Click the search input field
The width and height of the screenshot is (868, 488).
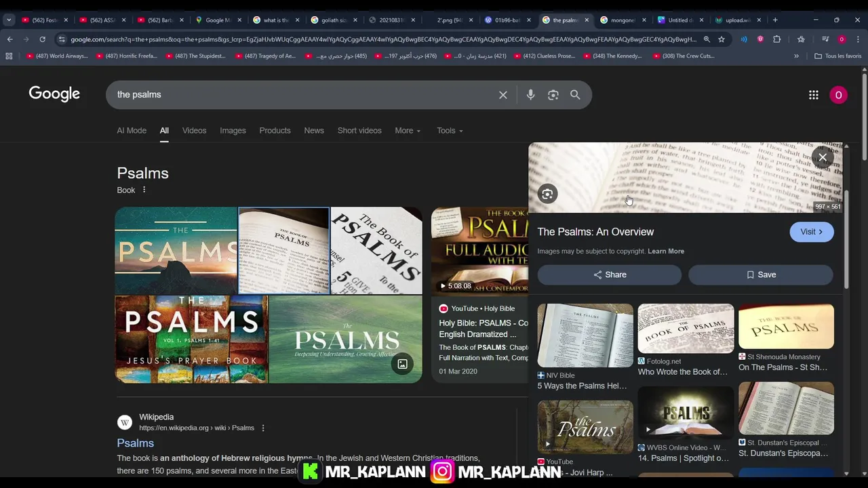(x=305, y=95)
